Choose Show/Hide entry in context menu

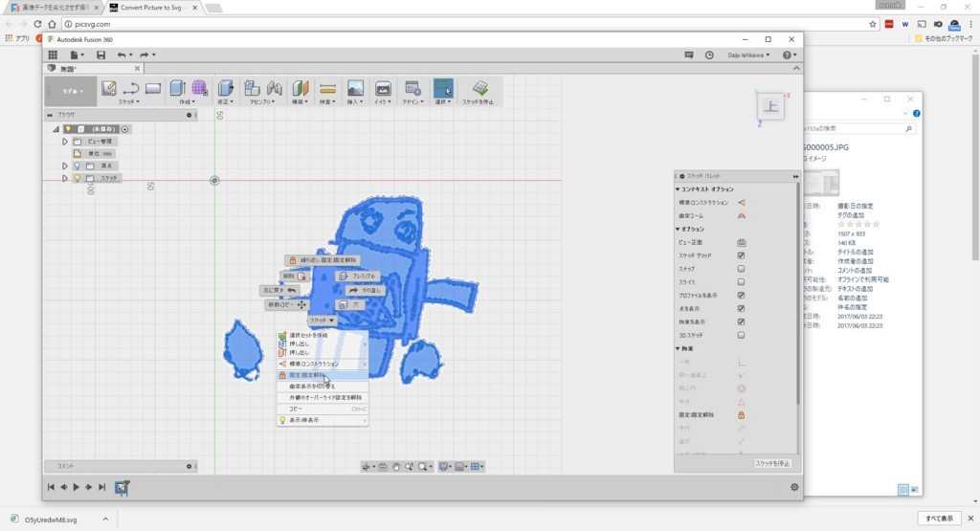[323, 420]
